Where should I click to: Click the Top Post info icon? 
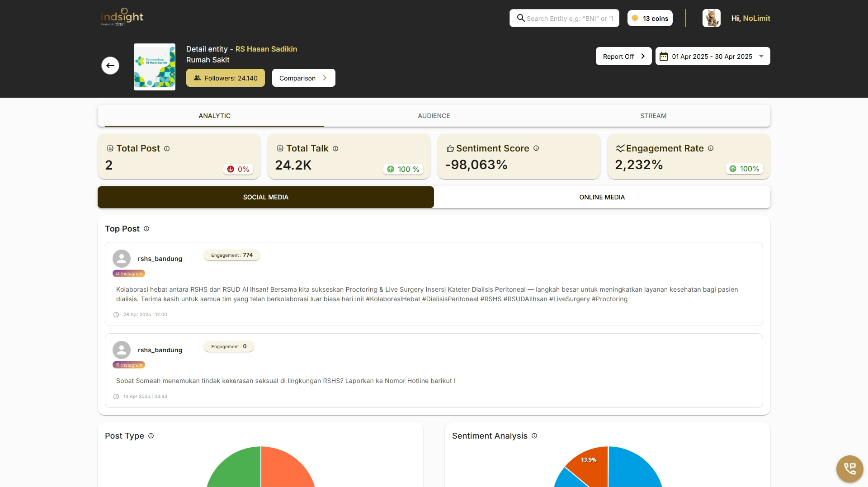pyautogui.click(x=146, y=229)
